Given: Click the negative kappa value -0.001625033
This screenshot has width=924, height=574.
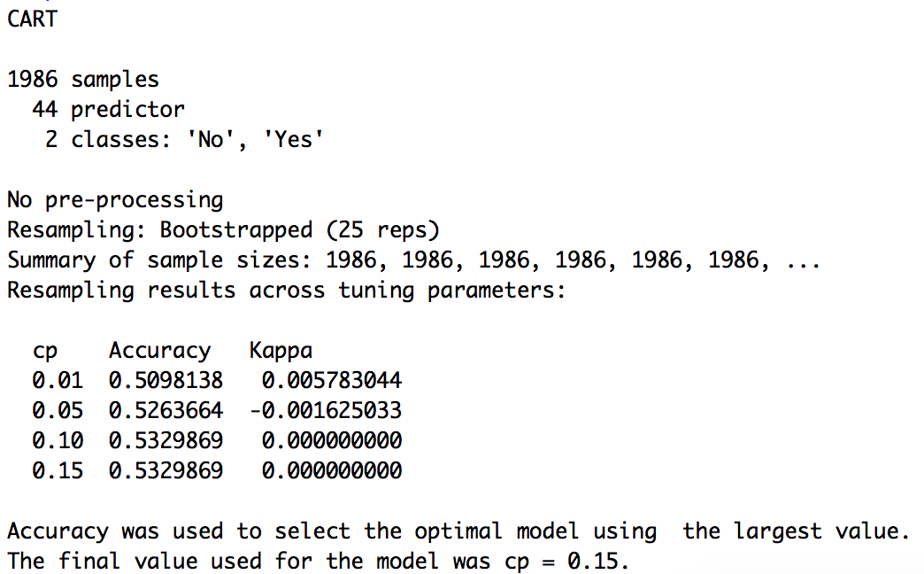Looking at the screenshot, I should [325, 411].
